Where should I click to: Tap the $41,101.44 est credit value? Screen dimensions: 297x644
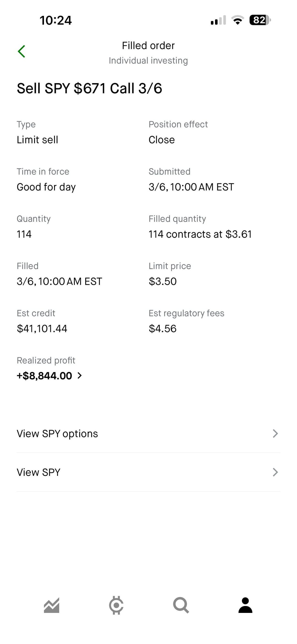coord(42,329)
